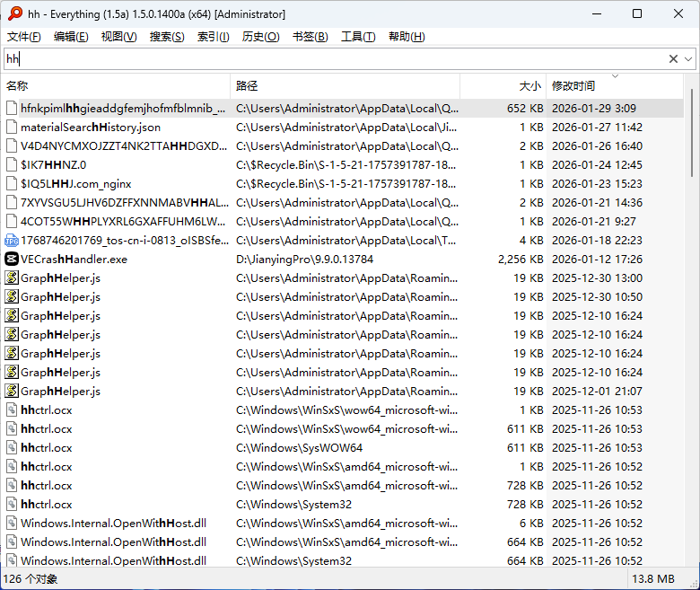
Task: Click the first Windows.Internal.OpenWithHost.dll icon
Action: 12,523
